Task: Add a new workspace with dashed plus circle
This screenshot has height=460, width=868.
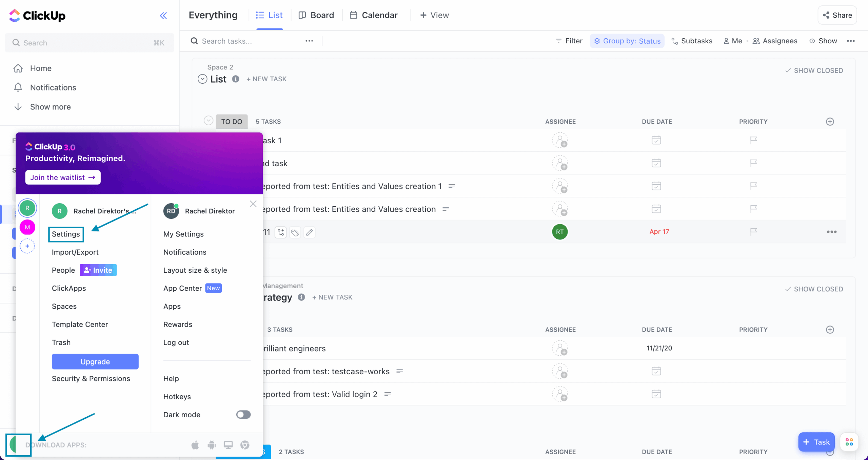Action: click(x=27, y=246)
